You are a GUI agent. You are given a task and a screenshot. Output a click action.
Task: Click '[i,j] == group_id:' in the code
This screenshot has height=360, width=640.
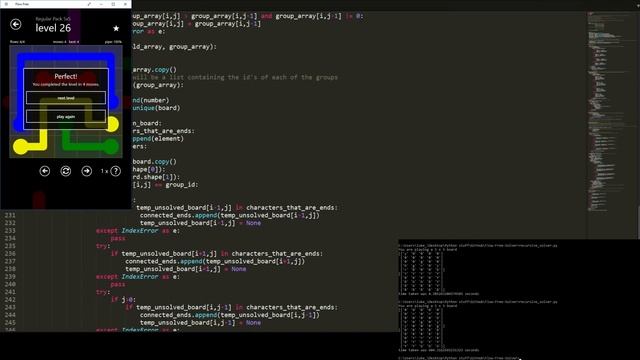point(165,185)
